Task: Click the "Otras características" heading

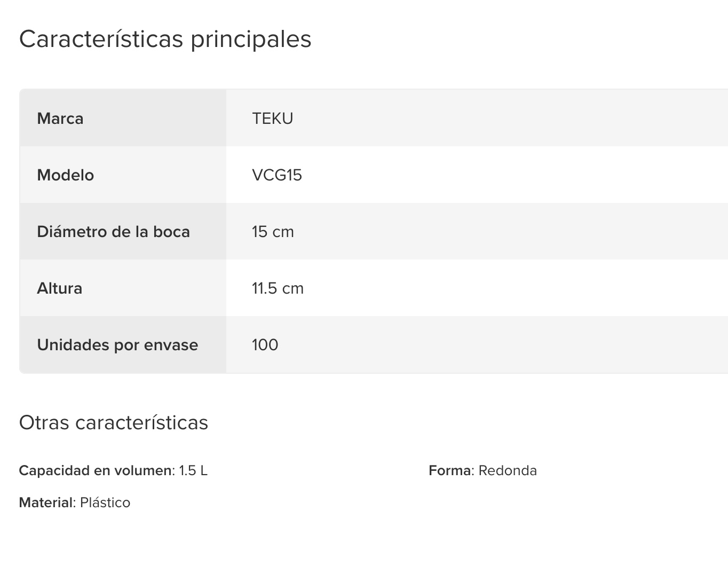Action: coord(113,422)
